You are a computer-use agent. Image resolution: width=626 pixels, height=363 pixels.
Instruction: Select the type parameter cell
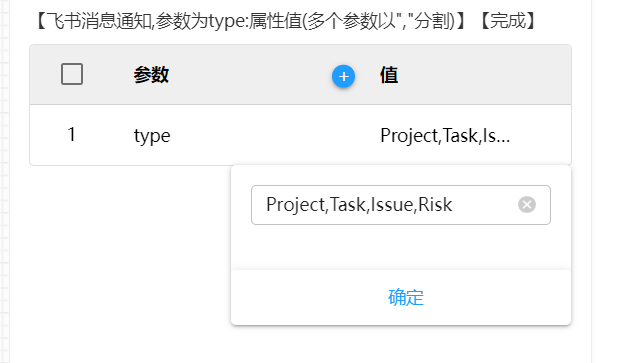click(152, 135)
